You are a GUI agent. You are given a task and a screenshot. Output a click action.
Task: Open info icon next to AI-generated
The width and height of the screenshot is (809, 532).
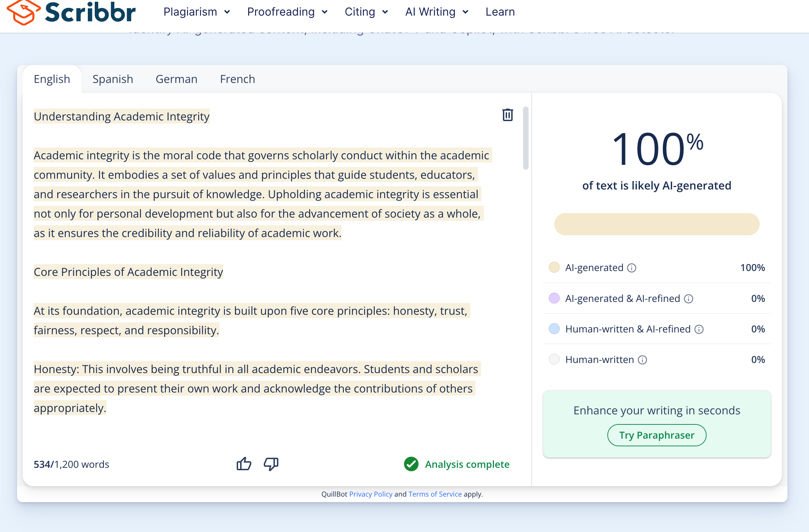pos(632,268)
